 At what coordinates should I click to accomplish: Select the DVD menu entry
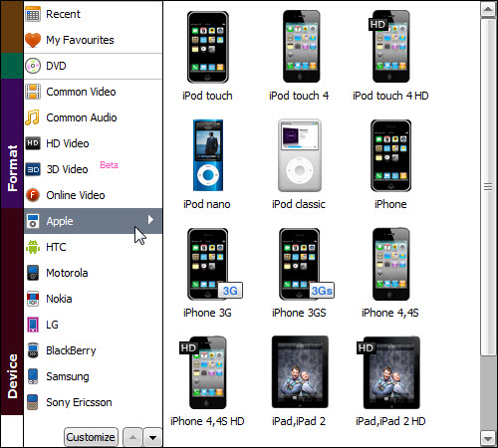(93, 66)
